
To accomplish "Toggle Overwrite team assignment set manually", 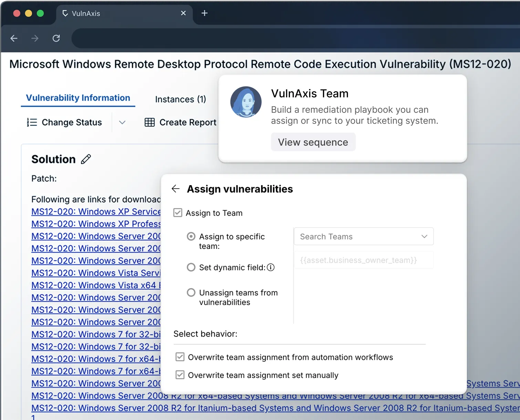I will click(180, 375).
